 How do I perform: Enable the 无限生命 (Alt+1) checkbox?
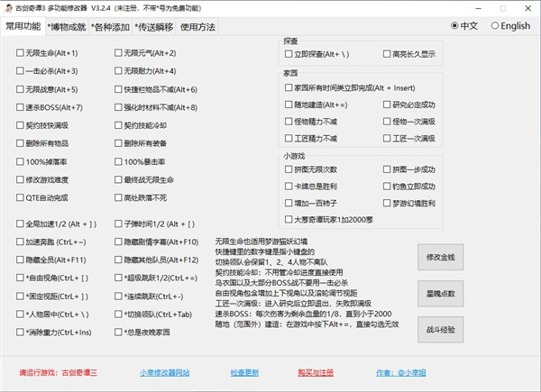click(21, 53)
